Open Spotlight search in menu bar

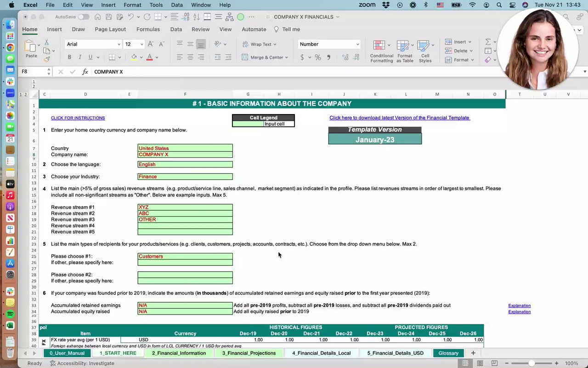click(499, 5)
